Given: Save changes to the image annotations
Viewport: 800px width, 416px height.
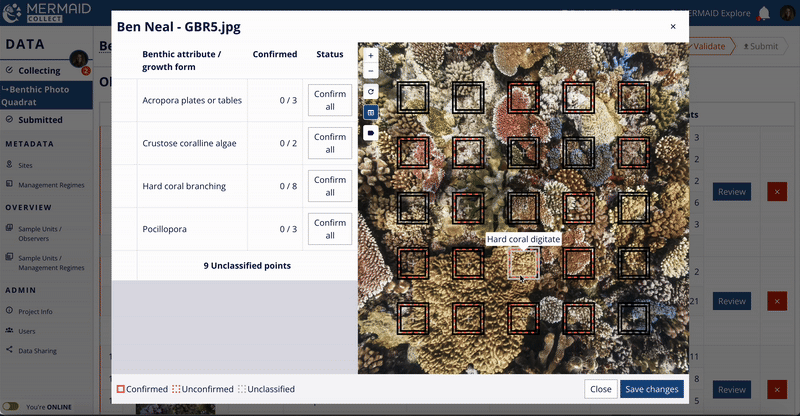Looking at the screenshot, I should point(652,389).
